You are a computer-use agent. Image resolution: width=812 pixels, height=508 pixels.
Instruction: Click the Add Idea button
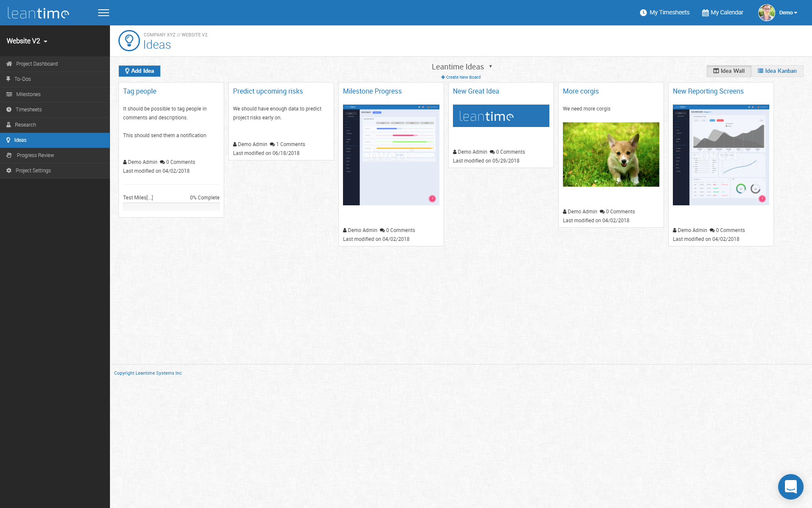point(139,71)
